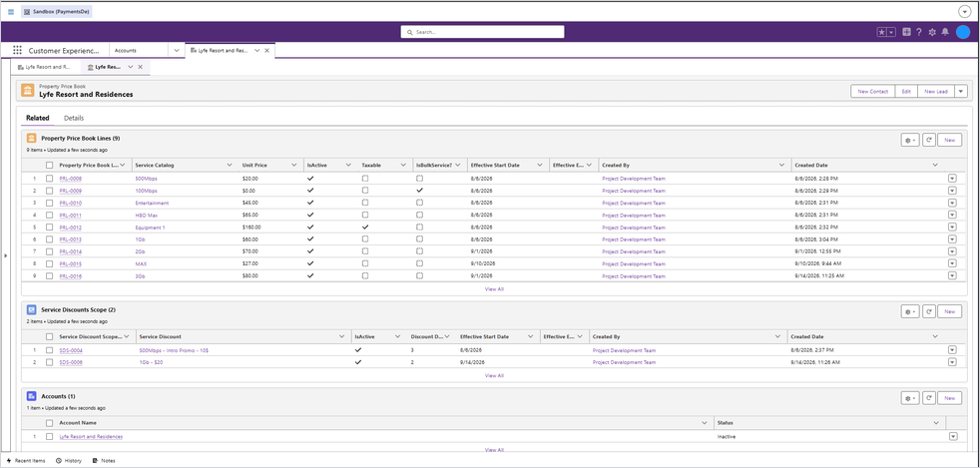This screenshot has height=468, width=980.
Task: Expand the left utility sidebar arrow
Action: pos(5,254)
